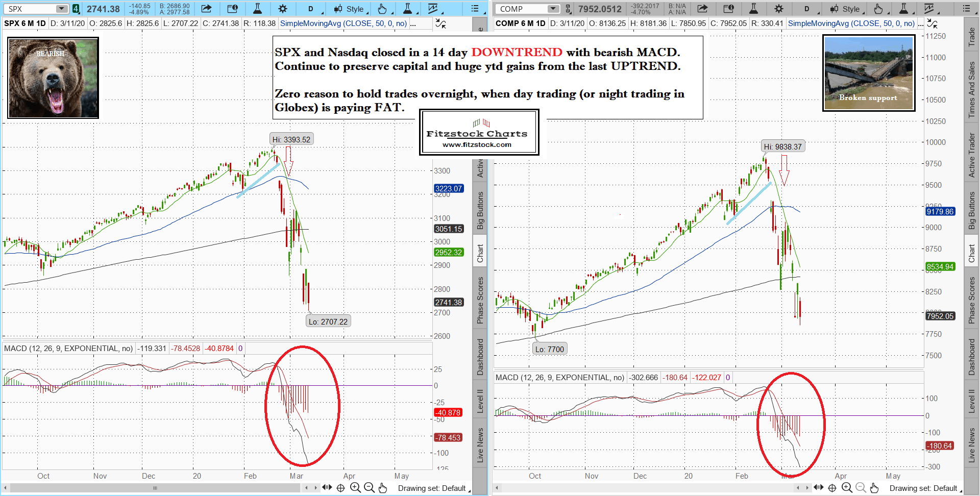This screenshot has height=496, width=980.
Task: Click the Broken support bridge image
Action: (x=868, y=72)
